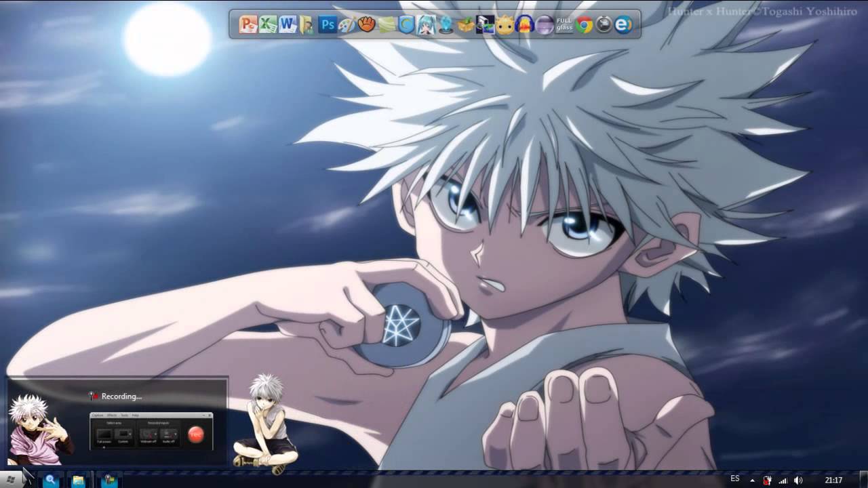Open the Hatsune Miku icon in dock

[426, 25]
